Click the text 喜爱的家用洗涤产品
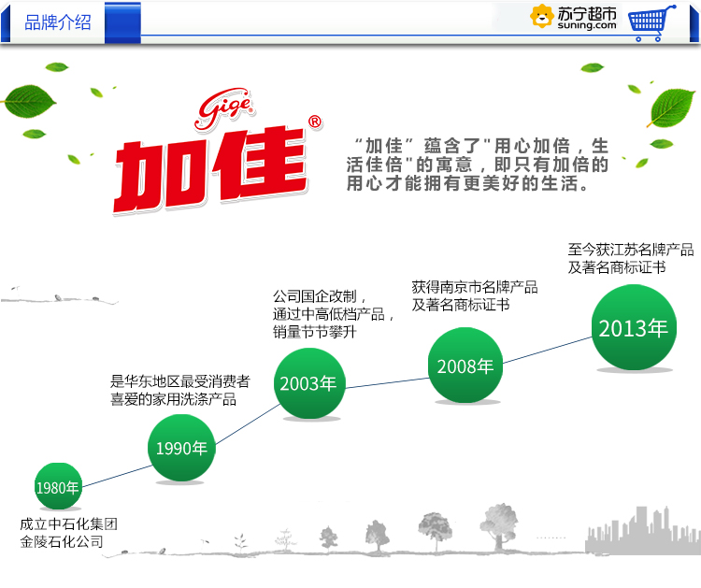This screenshot has width=701, height=588. coord(174,399)
